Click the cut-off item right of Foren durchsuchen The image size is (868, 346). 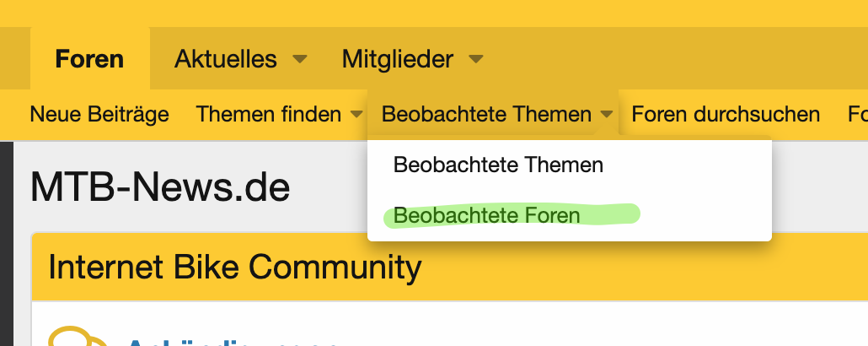(x=857, y=114)
